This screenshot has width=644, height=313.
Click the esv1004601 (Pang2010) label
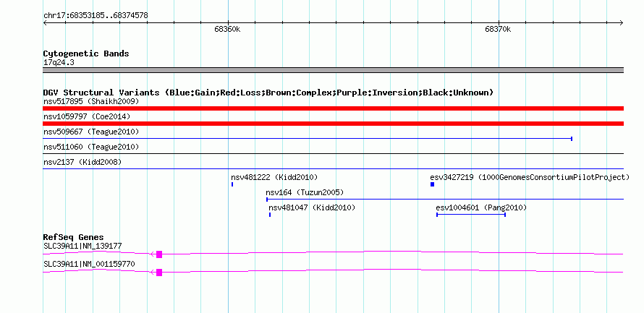point(481,207)
